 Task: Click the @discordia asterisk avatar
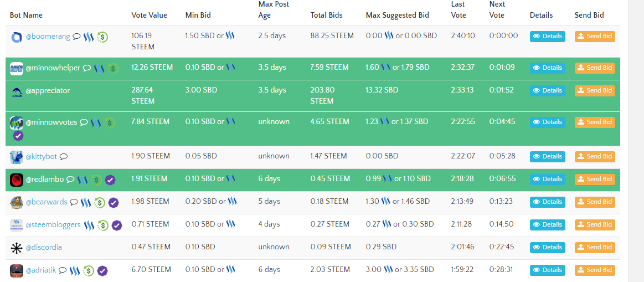[17, 248]
